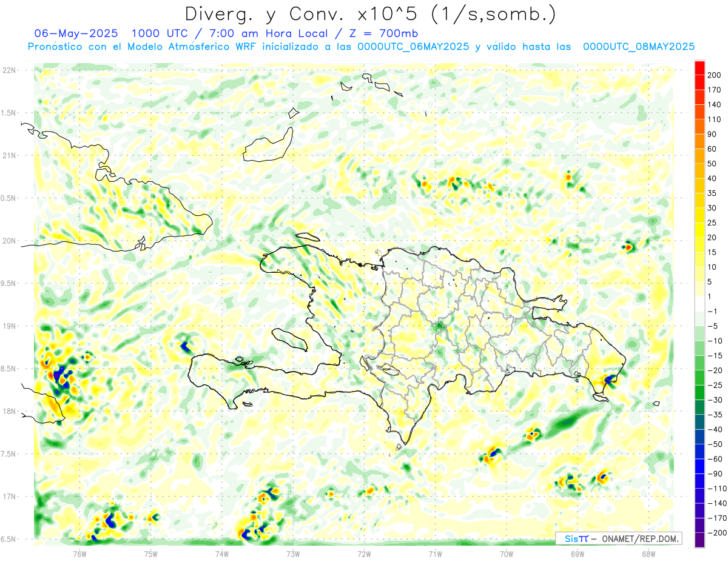The image size is (728, 562).
Task: Click the positive '140' color scale value
Action: tap(715, 104)
